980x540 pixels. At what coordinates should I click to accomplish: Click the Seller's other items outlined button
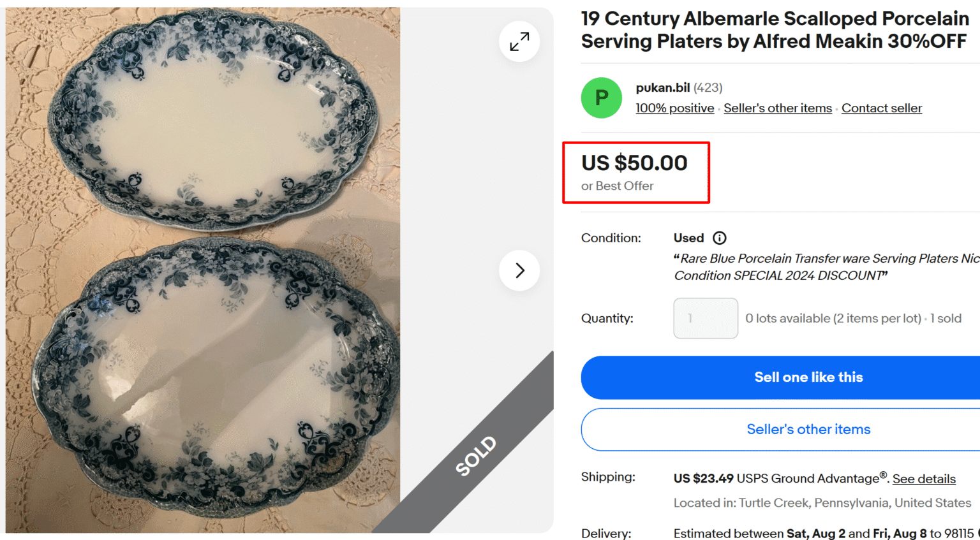(x=808, y=429)
